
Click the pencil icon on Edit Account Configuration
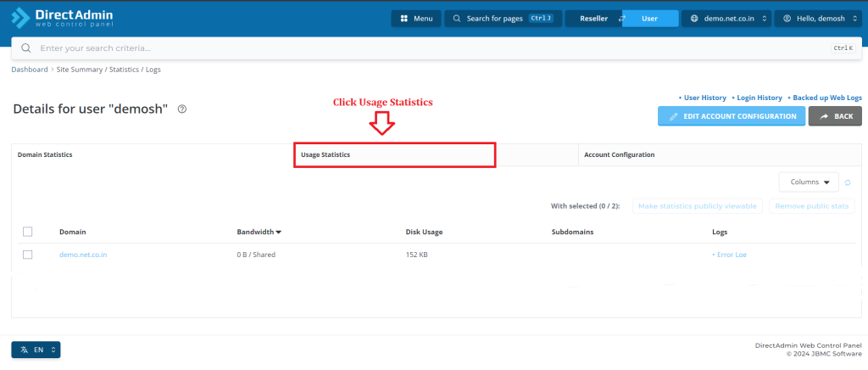[674, 117]
